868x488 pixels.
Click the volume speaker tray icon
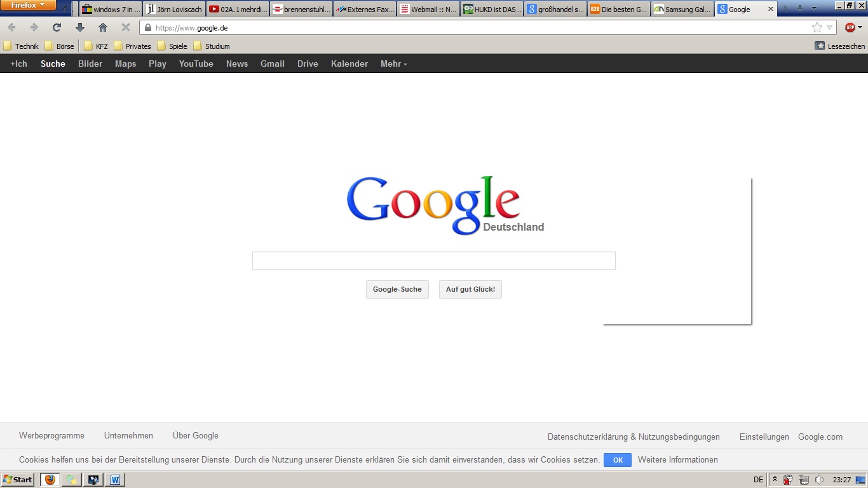819,480
